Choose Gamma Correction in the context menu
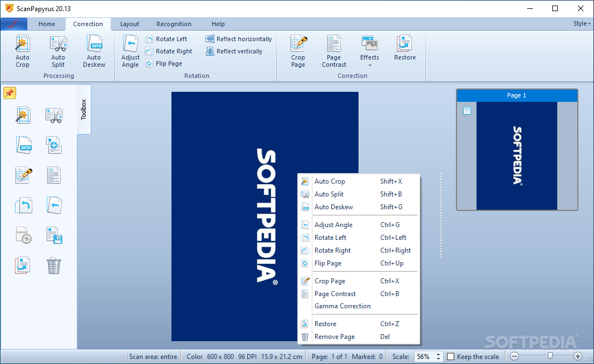The width and height of the screenshot is (594, 364). coord(359,306)
